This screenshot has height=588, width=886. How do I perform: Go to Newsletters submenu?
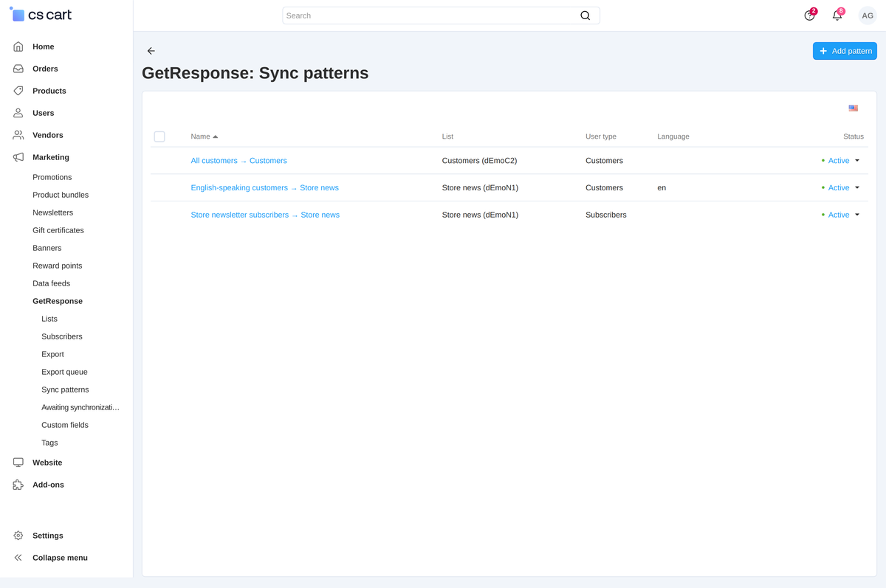pyautogui.click(x=52, y=212)
